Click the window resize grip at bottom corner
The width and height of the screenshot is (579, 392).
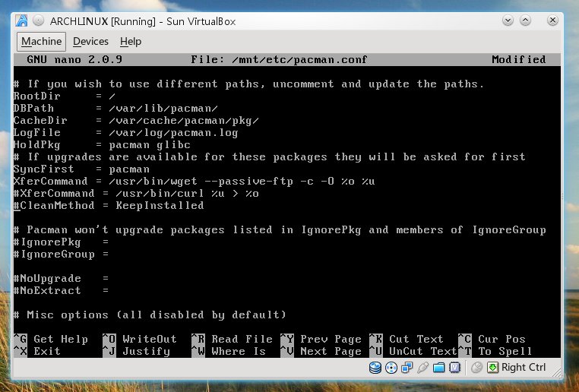(x=557, y=372)
